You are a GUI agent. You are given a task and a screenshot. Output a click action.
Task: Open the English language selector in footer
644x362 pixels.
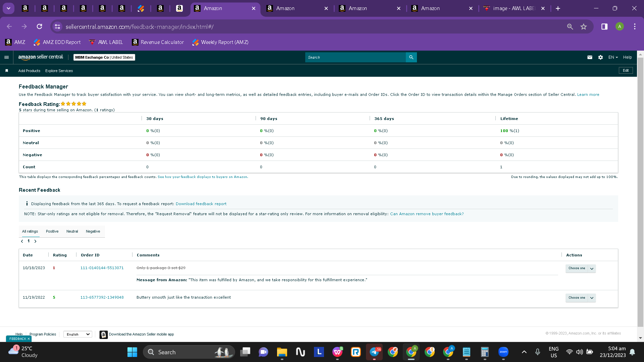click(78, 335)
